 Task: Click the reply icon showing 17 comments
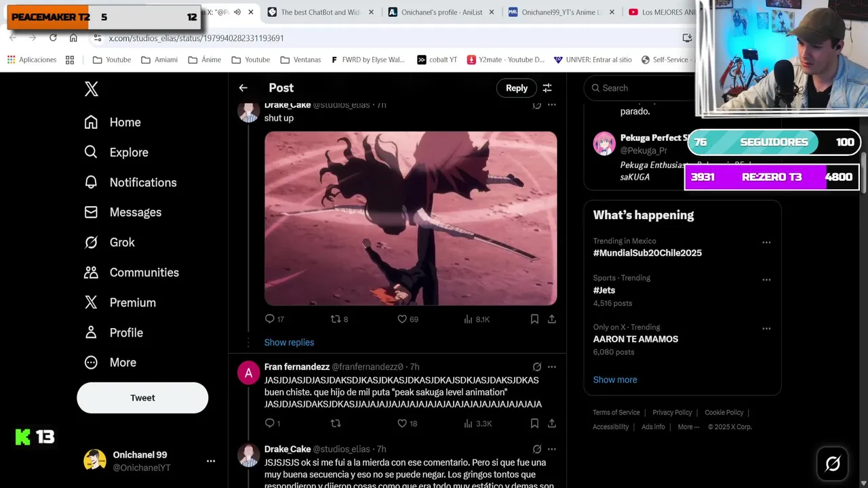click(x=275, y=319)
